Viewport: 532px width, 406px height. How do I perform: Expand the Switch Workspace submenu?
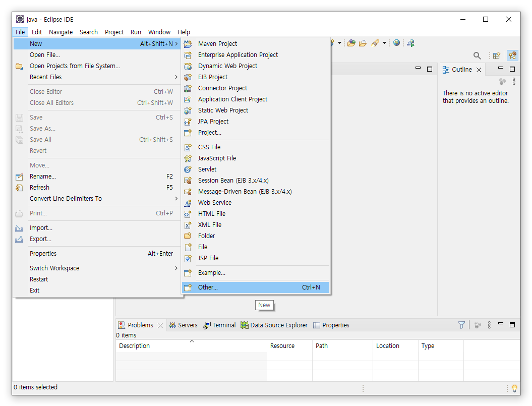point(176,268)
